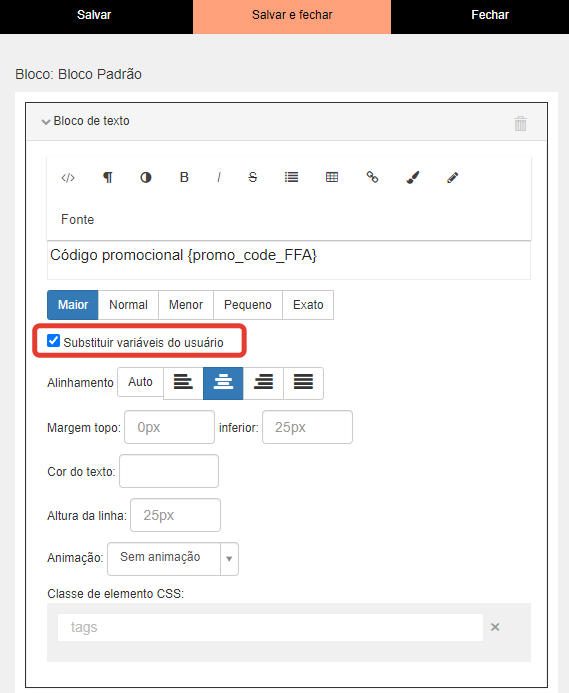Set alignment to justified
Screen dimensions: 569x693
pyautogui.click(x=303, y=383)
